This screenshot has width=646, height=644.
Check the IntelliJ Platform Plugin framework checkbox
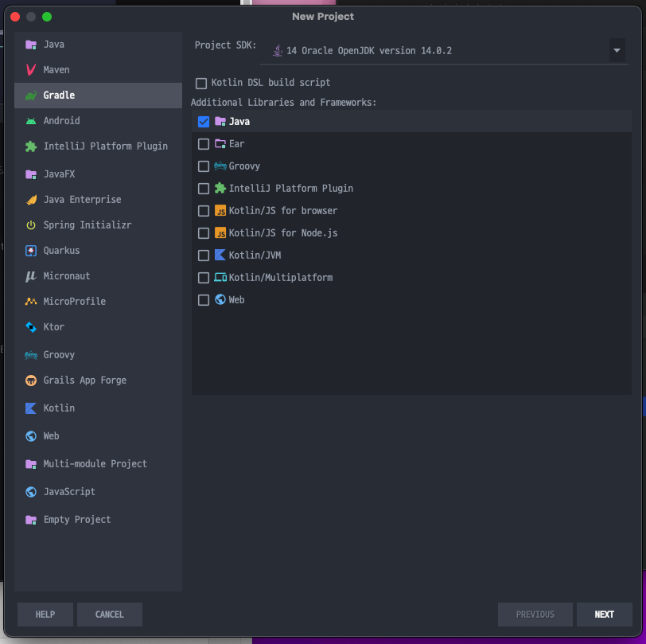tap(204, 189)
